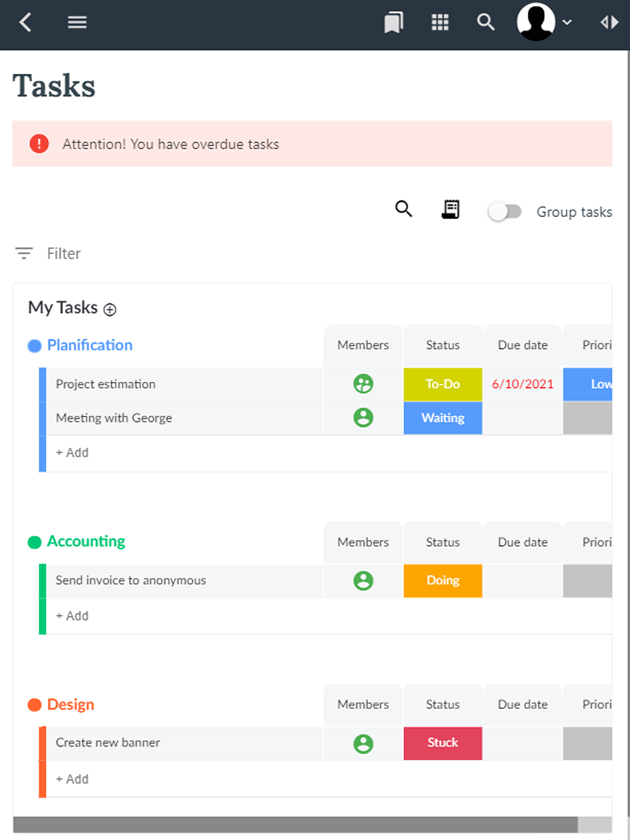Click member icon for Meeting with George
Viewport: 630px width, 840px height.
[364, 417]
